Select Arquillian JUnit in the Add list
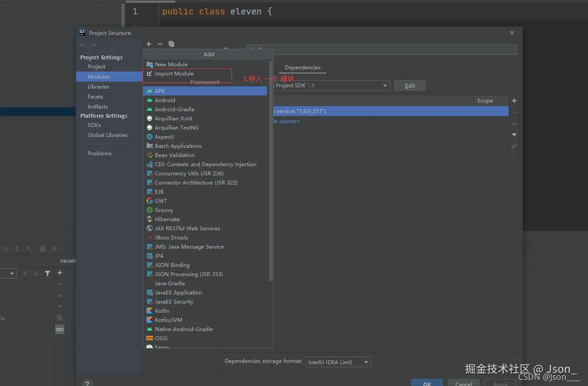This screenshot has width=588, height=386. coord(205,118)
